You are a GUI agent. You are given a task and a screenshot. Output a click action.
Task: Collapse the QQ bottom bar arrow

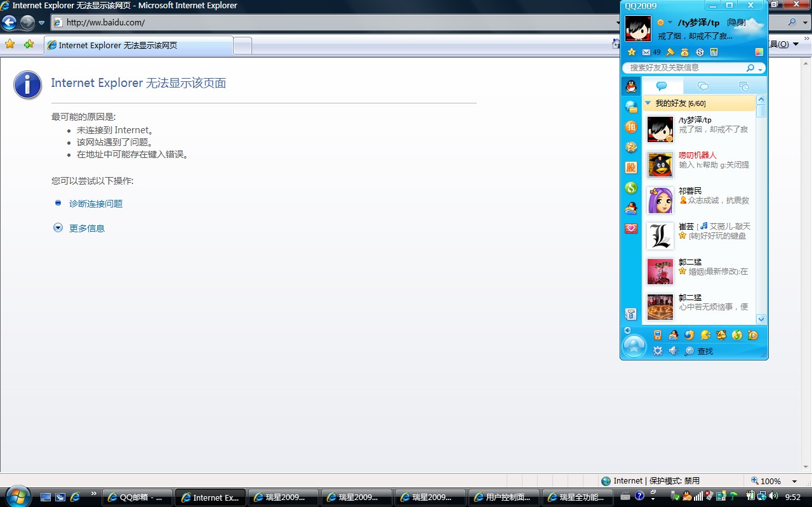(627, 330)
